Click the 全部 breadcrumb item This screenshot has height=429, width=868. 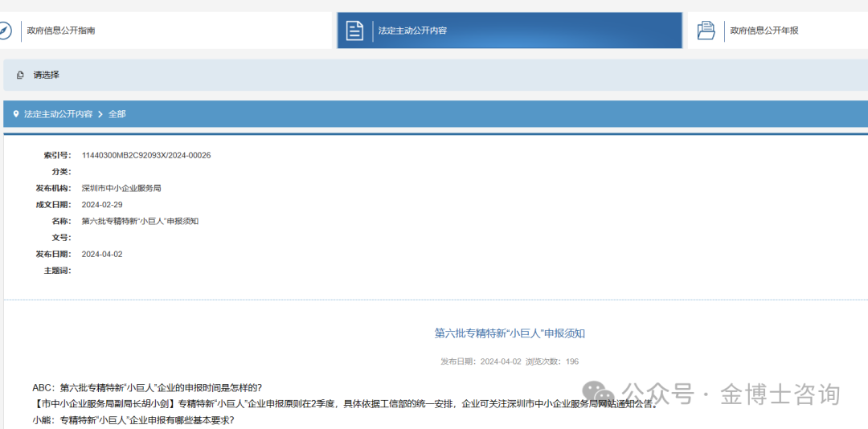(117, 114)
